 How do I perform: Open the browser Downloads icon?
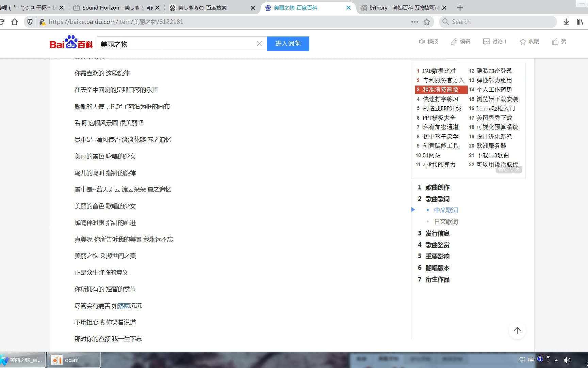[566, 22]
